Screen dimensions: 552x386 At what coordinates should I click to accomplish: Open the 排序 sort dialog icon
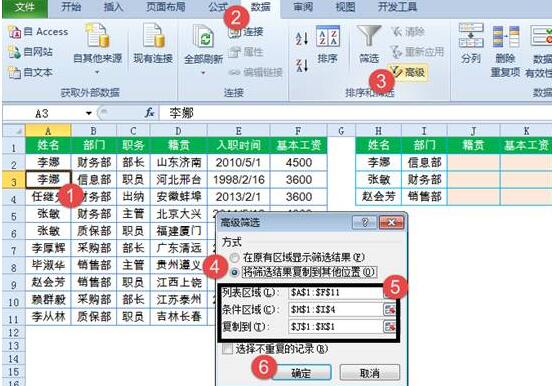(x=328, y=36)
